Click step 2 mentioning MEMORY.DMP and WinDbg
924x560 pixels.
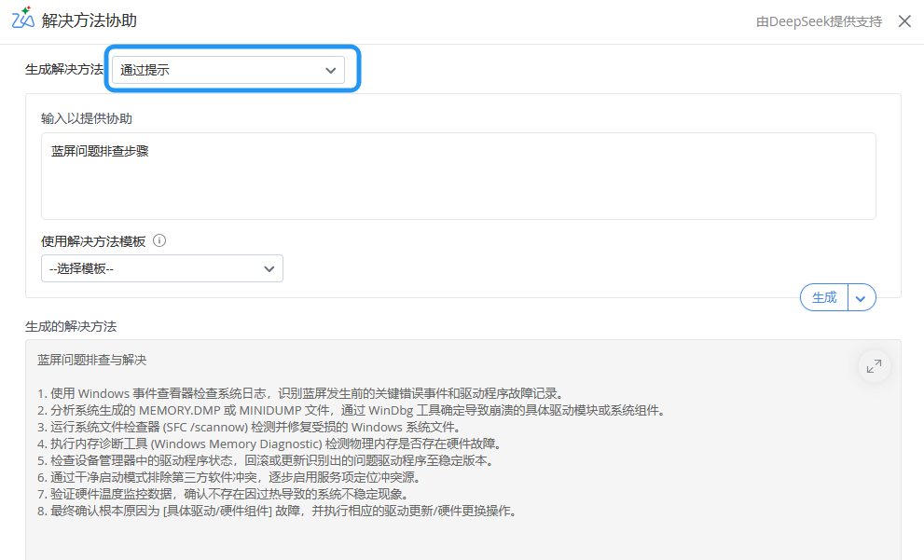coord(352,410)
